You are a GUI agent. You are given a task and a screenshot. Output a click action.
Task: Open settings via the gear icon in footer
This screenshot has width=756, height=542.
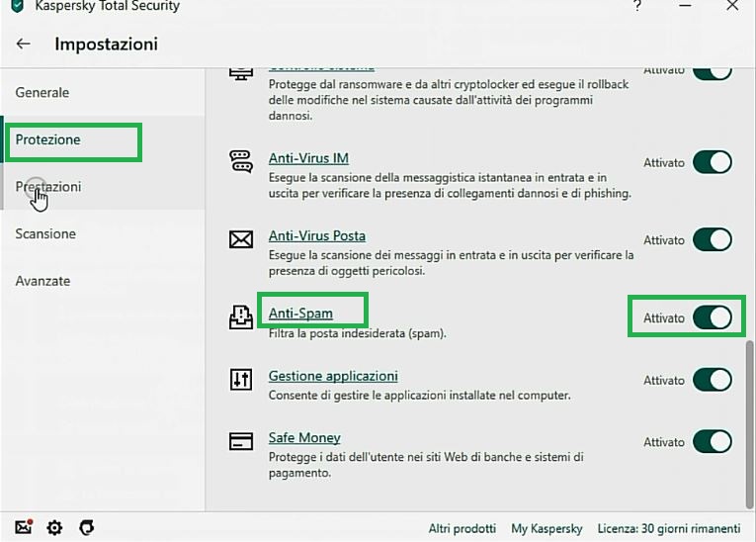click(x=54, y=527)
